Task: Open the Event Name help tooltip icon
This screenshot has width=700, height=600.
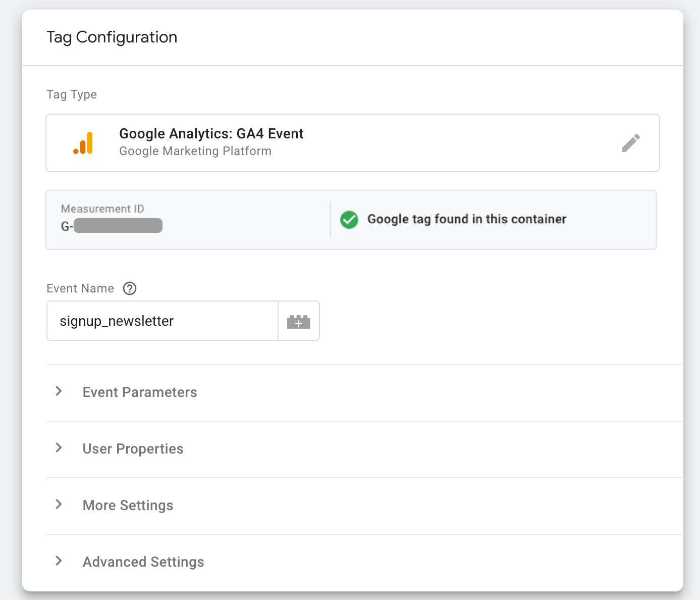Action: tap(130, 288)
